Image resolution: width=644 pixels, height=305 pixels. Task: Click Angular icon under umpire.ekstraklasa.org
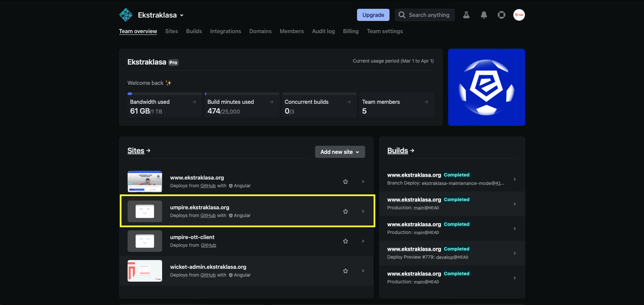coord(231,216)
